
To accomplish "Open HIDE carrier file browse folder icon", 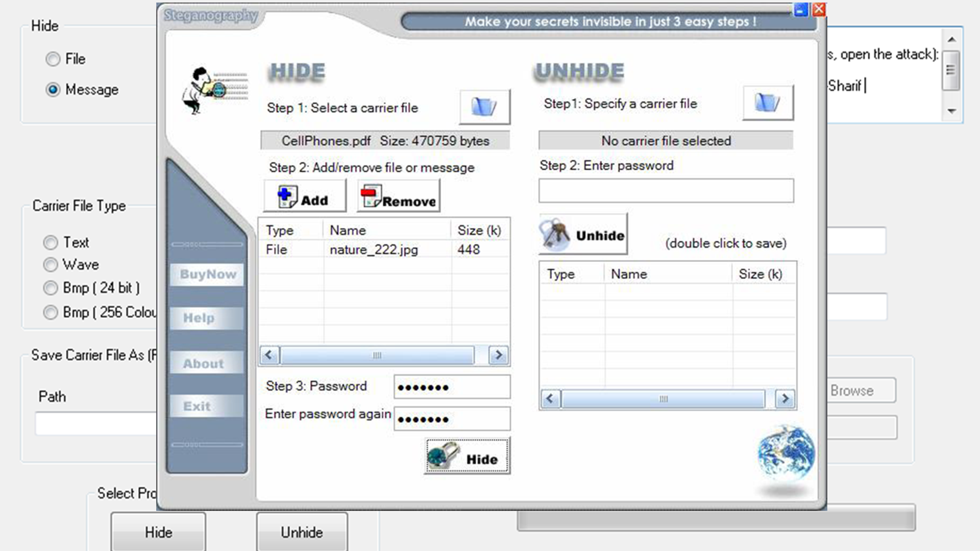I will point(484,107).
